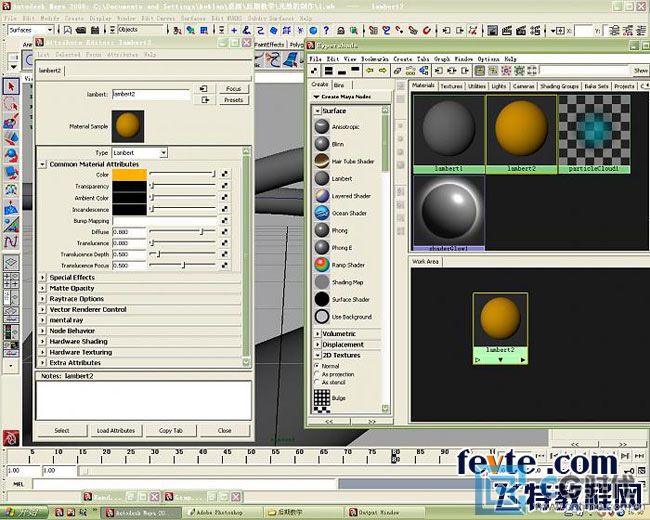Collapse Common Material Attributes section

pyautogui.click(x=42, y=164)
